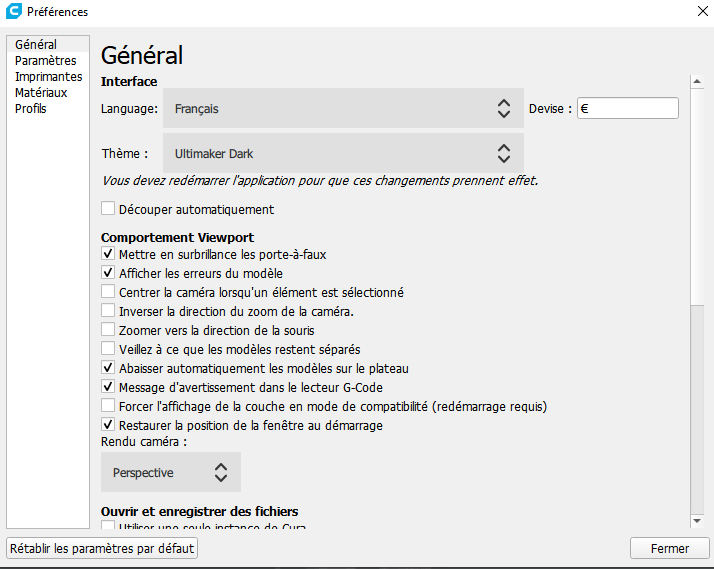
Task: Click the Devise currency input field
Action: tap(628, 108)
